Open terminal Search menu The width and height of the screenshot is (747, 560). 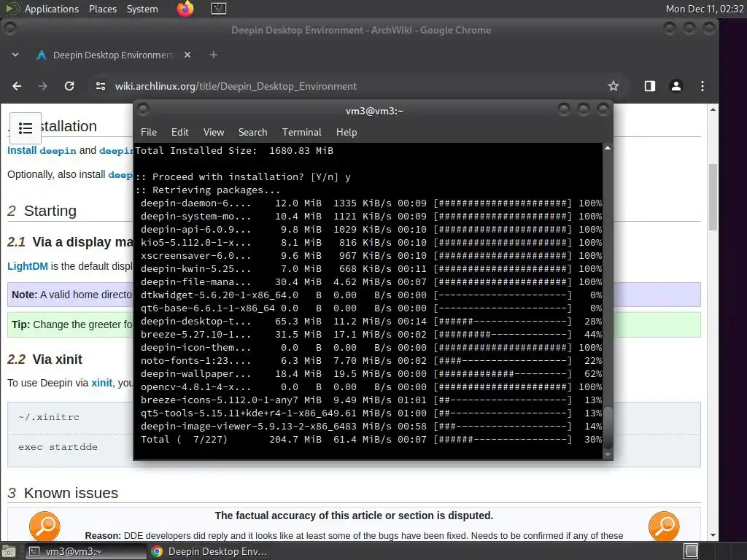(252, 133)
